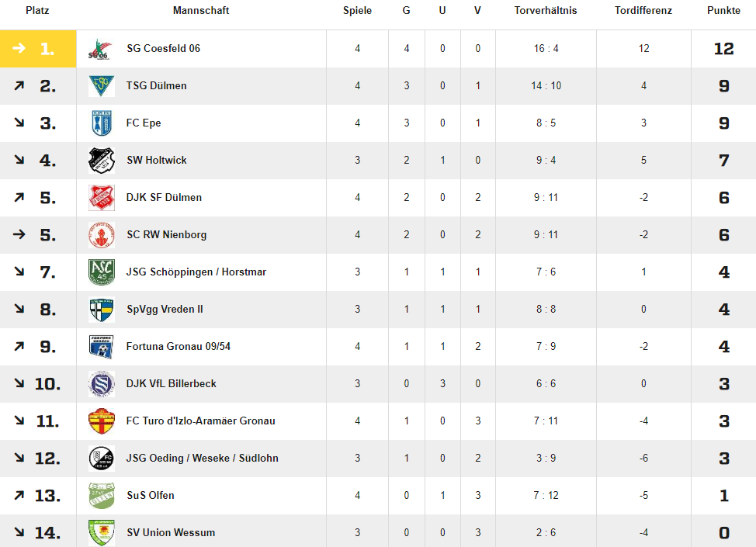Click the SuS Olfen green crest
Screen dimensions: 756x547
[101, 496]
